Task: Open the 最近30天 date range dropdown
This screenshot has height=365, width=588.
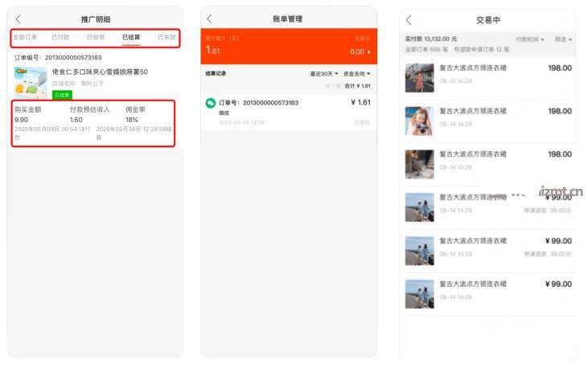Action: coord(324,74)
